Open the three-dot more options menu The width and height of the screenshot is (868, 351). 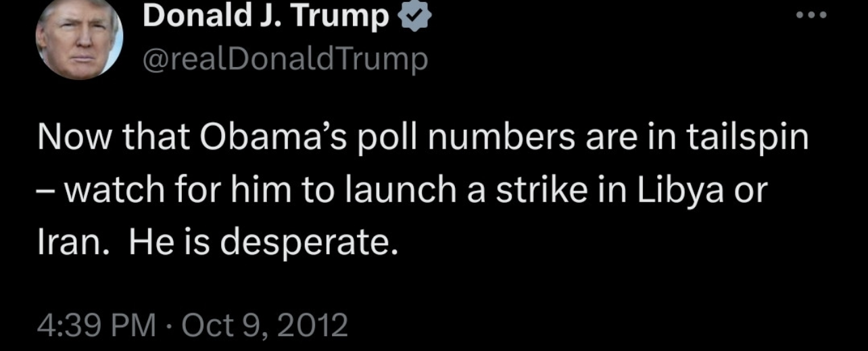(x=811, y=16)
